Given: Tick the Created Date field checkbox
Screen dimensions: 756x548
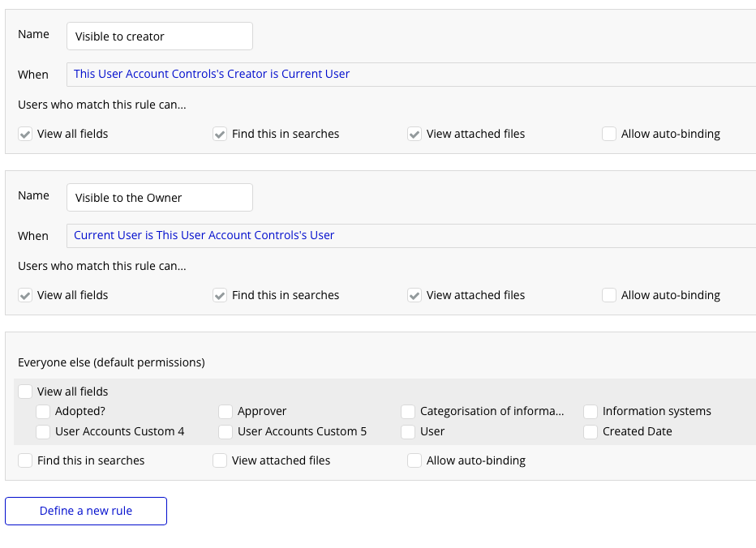Looking at the screenshot, I should 591,432.
